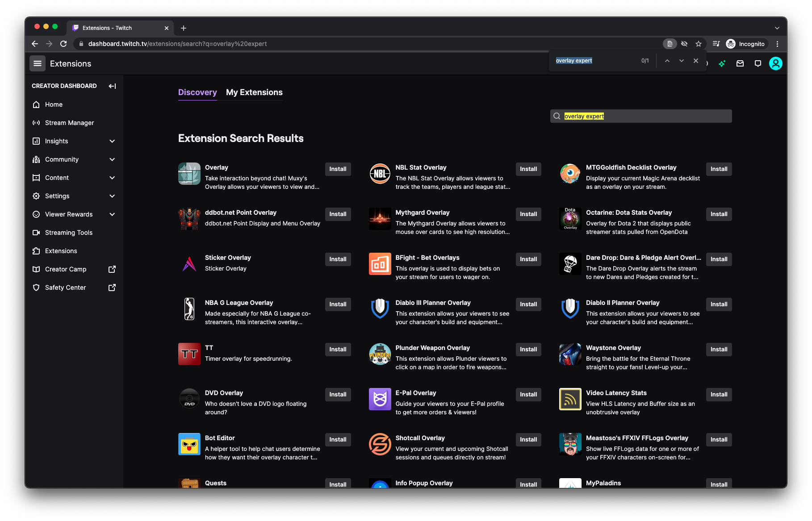
Task: Expand the Viewer Rewards section chevron
Action: tap(112, 214)
